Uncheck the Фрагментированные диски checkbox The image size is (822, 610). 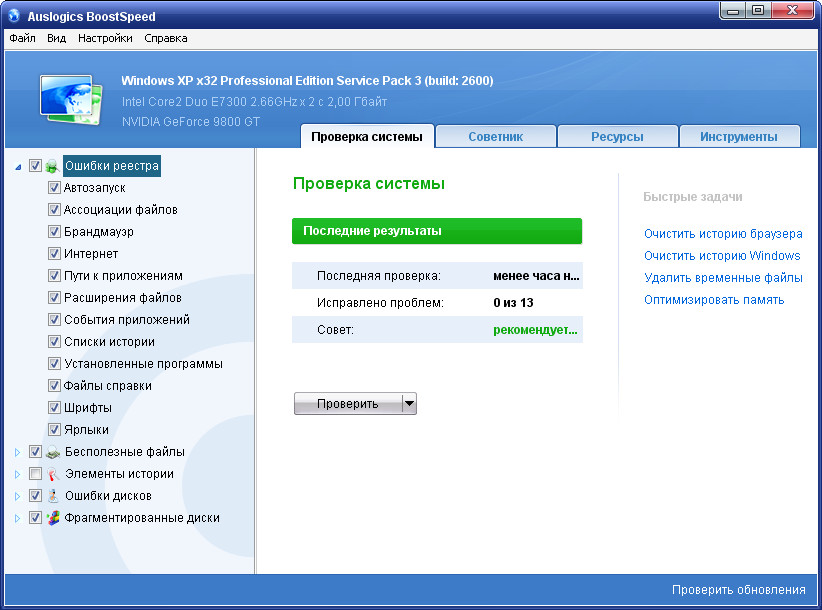35,518
